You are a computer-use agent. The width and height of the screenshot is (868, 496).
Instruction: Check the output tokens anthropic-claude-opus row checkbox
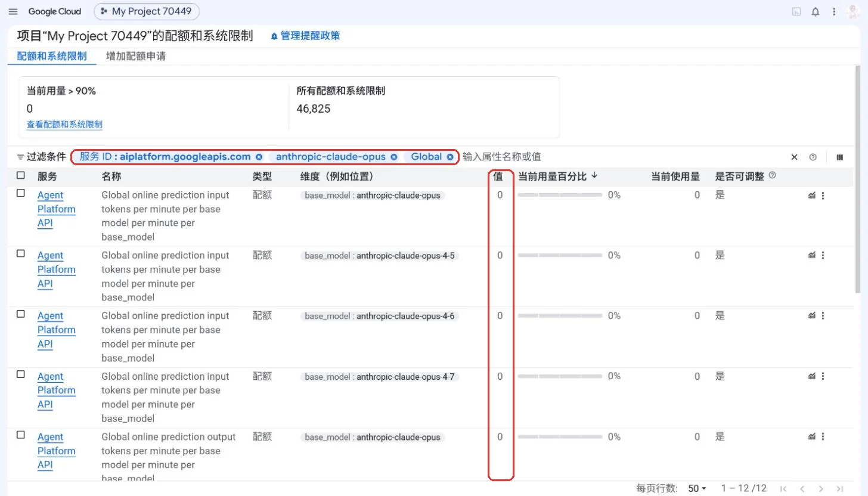(21, 435)
